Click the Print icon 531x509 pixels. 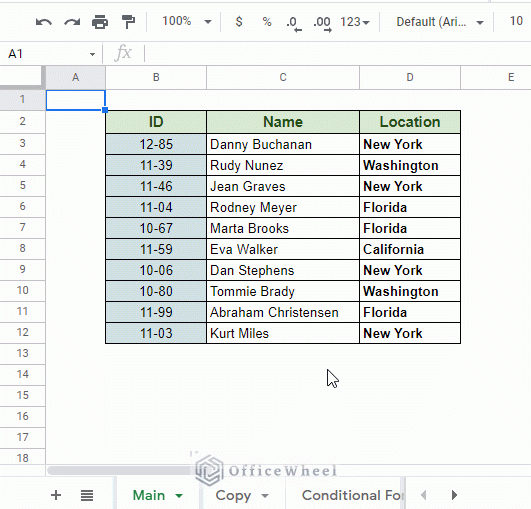[100, 22]
